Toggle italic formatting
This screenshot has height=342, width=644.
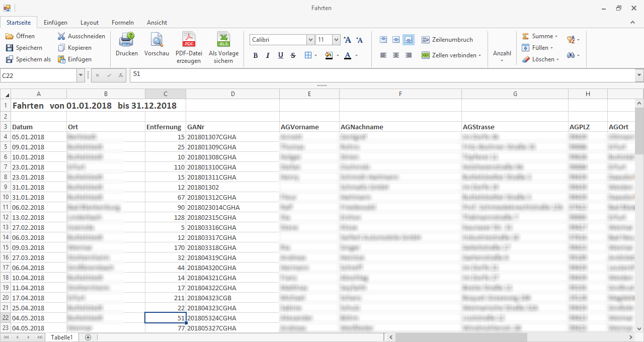pyautogui.click(x=268, y=55)
